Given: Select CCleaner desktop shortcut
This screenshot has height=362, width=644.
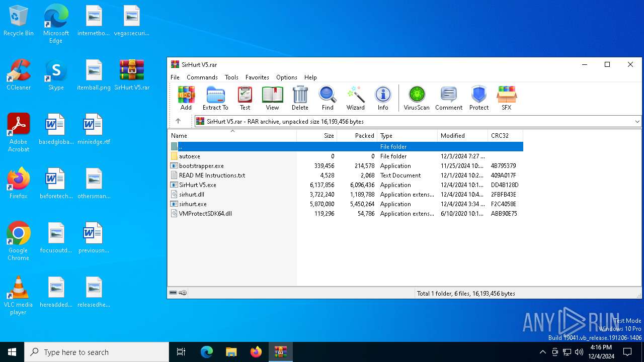Looking at the screenshot, I should (x=19, y=75).
